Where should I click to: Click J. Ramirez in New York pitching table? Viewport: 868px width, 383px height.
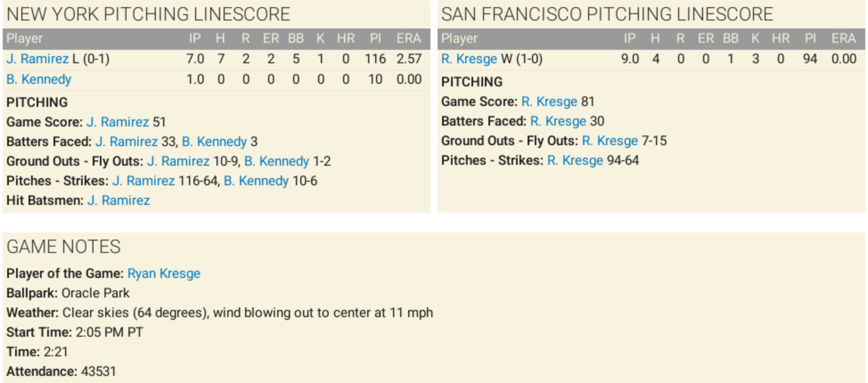(37, 59)
